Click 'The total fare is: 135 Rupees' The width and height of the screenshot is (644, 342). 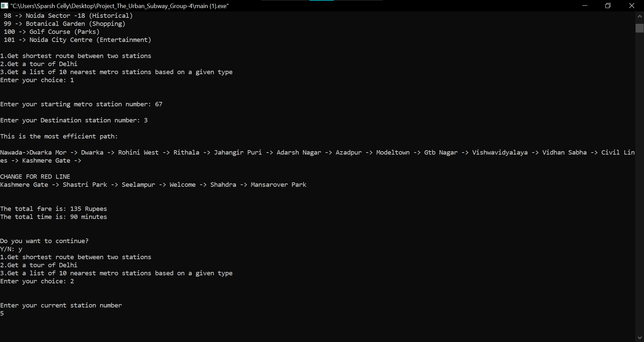point(54,209)
